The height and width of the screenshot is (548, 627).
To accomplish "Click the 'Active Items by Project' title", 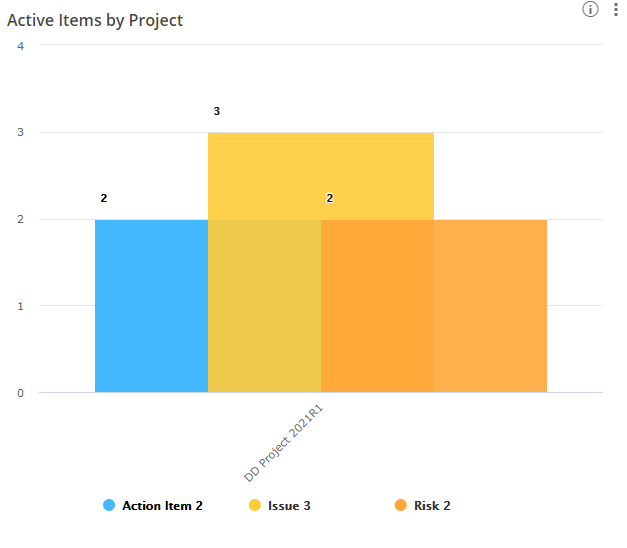I will [95, 20].
